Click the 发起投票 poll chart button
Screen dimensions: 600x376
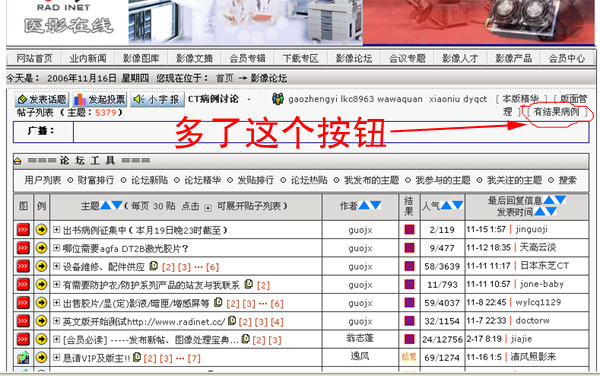point(99,99)
